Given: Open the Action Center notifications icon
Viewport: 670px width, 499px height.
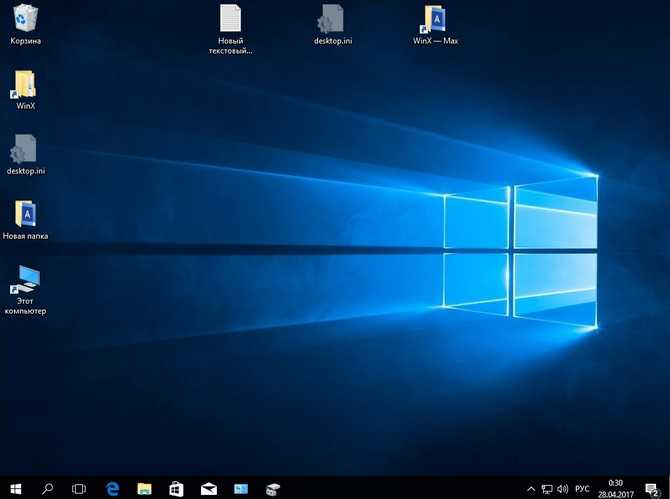Looking at the screenshot, I should click(652, 489).
